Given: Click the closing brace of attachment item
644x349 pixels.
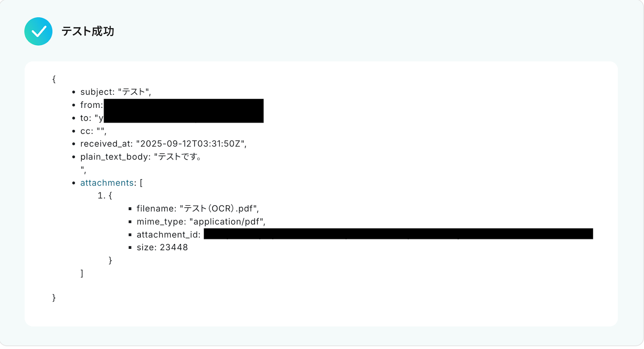Looking at the screenshot, I should 110,260.
